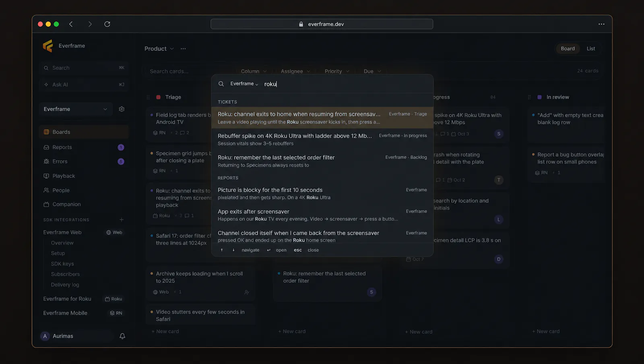Open the Priority filter dropdown

coord(337,71)
